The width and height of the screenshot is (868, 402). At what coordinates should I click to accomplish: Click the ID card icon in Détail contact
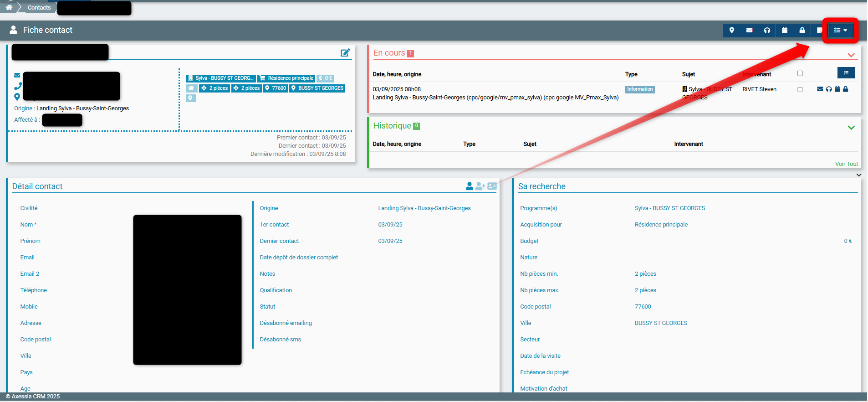(x=492, y=186)
